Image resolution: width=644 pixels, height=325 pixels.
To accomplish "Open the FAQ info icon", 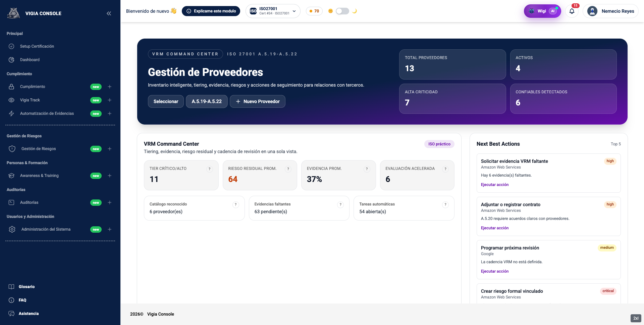I will click(x=11, y=300).
